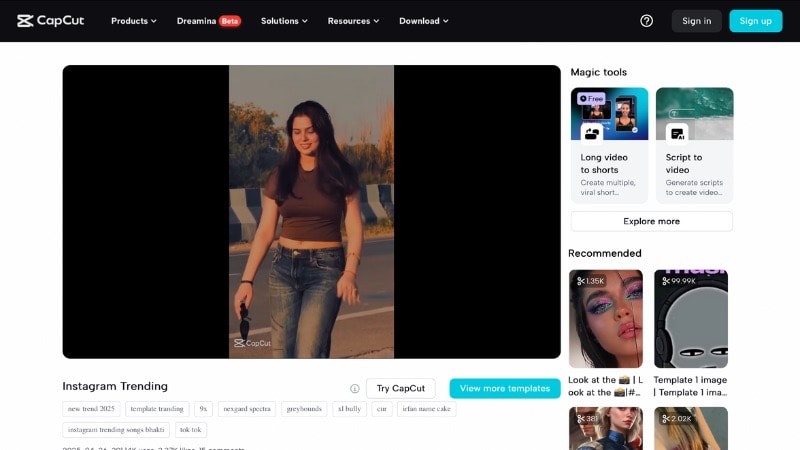
Task: Open the Look at the camera template thumbnail
Action: 606,319
